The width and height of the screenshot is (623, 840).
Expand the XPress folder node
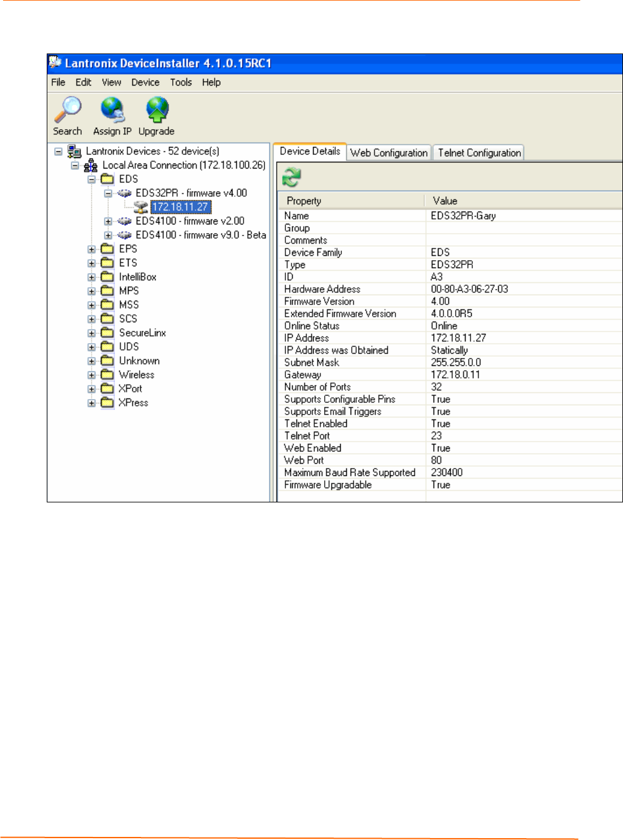[92, 403]
